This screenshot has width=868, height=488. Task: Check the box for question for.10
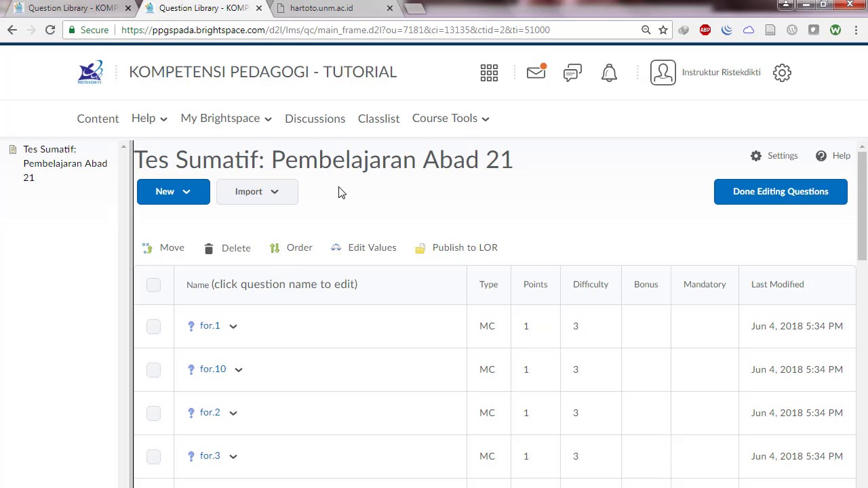pos(153,371)
